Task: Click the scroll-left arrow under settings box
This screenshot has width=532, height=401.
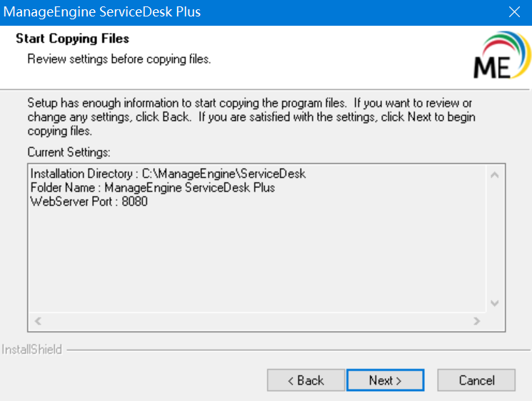Action: click(39, 321)
